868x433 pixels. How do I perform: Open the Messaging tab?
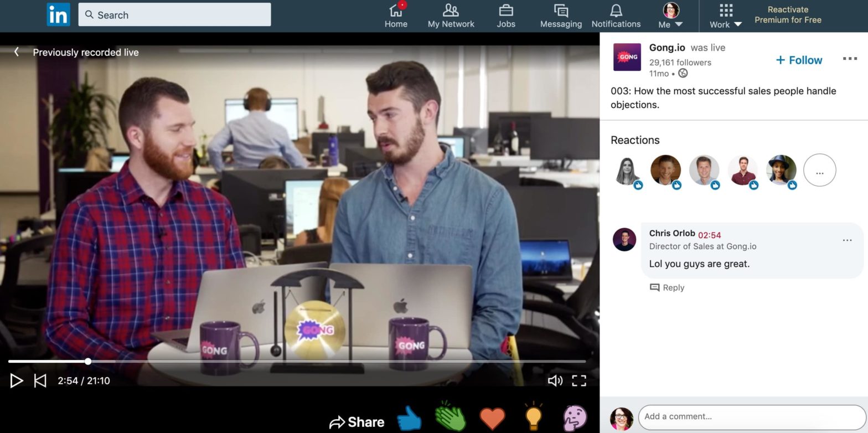(x=561, y=16)
